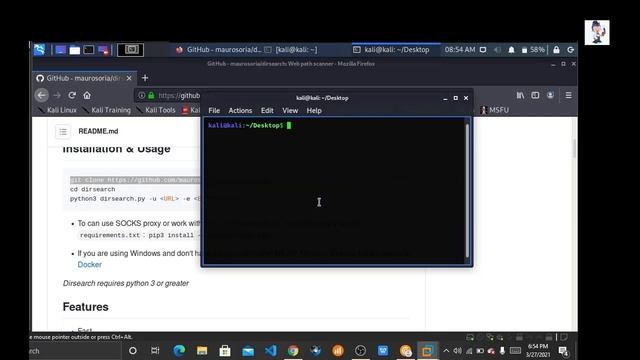Image resolution: width=640 pixels, height=360 pixels.
Task: Open the terminal View menu
Action: (290, 111)
